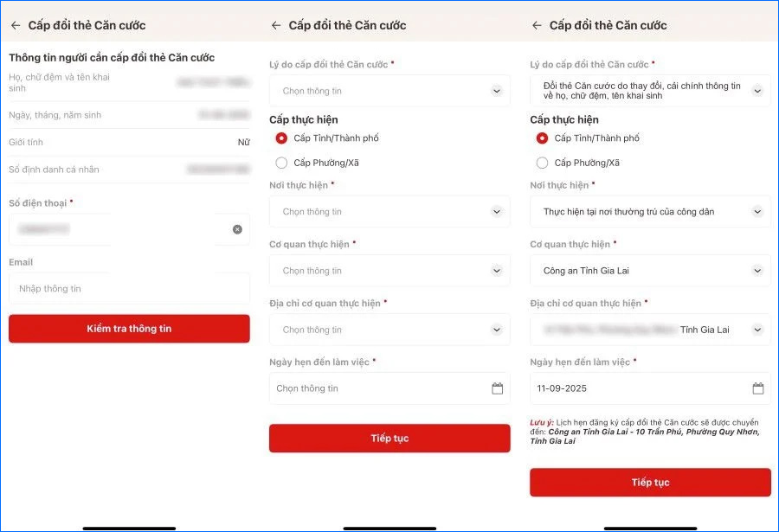Focus the Email Nhập thông tin field
The width and height of the screenshot is (779, 532).
click(129, 289)
